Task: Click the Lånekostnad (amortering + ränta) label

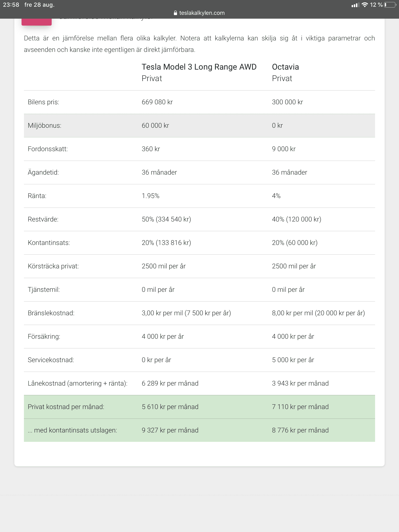Action: click(78, 383)
